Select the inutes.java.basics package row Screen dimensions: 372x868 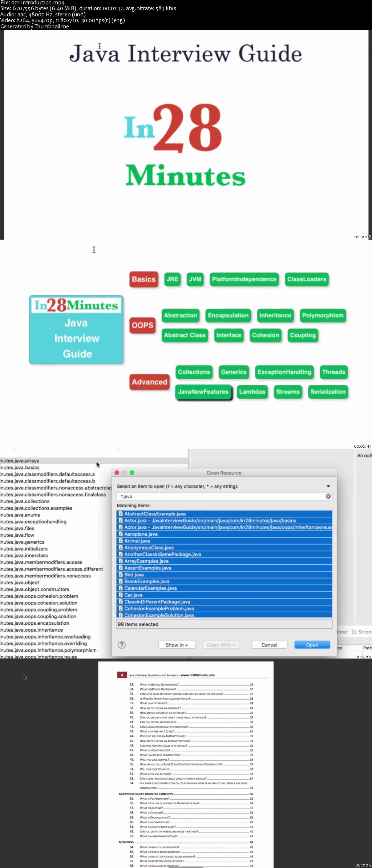pos(20,468)
